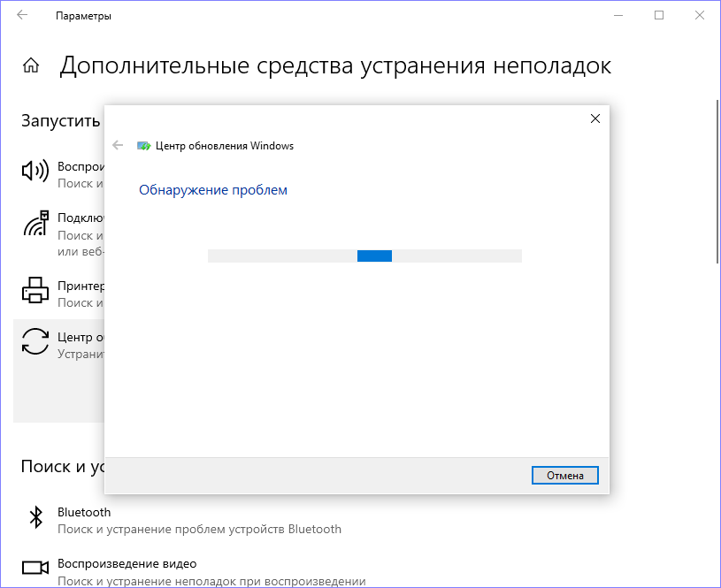Click the Обнаружение проблем progress bar
The width and height of the screenshot is (721, 588).
[x=364, y=256]
